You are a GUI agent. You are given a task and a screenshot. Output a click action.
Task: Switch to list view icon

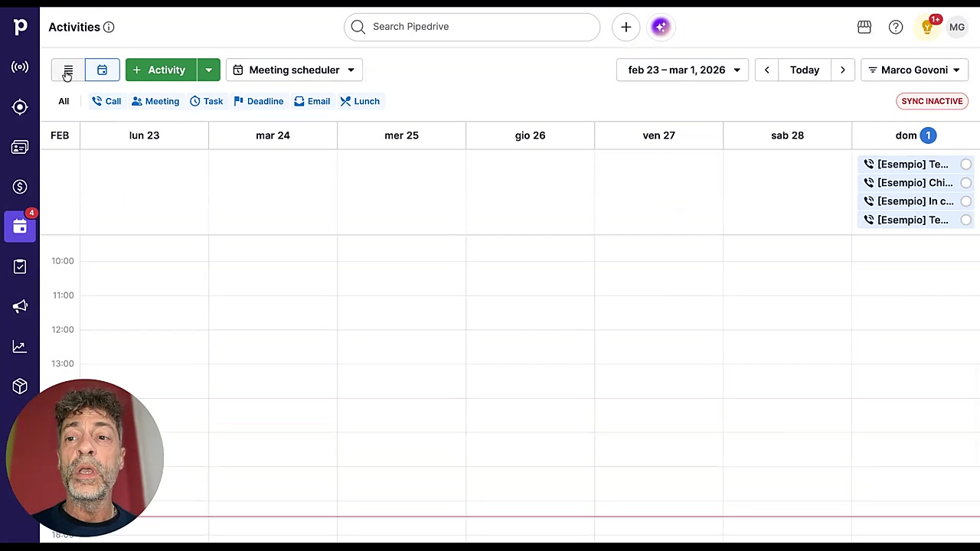[68, 70]
